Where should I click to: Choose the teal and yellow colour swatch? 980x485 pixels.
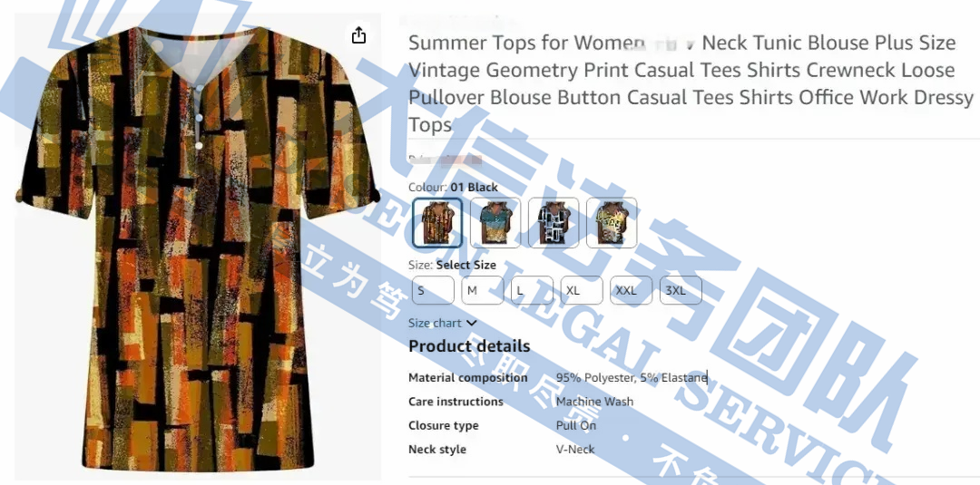[495, 223]
